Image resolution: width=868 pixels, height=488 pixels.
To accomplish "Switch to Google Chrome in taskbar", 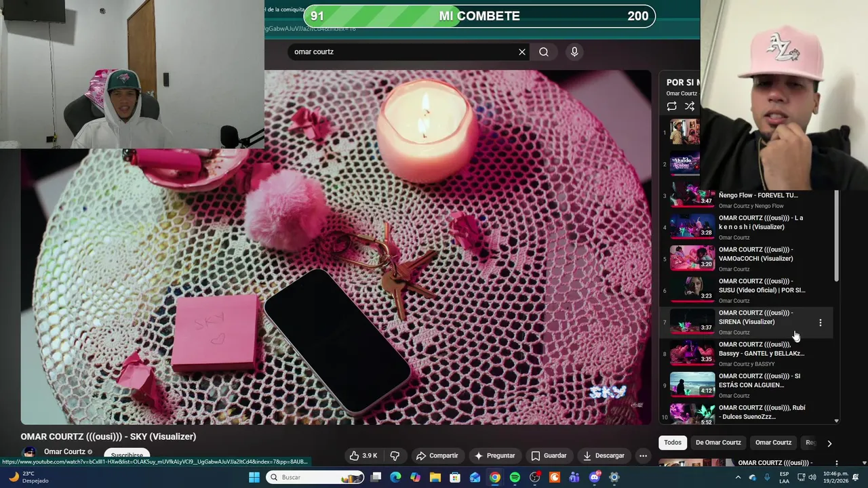I will [x=495, y=477].
